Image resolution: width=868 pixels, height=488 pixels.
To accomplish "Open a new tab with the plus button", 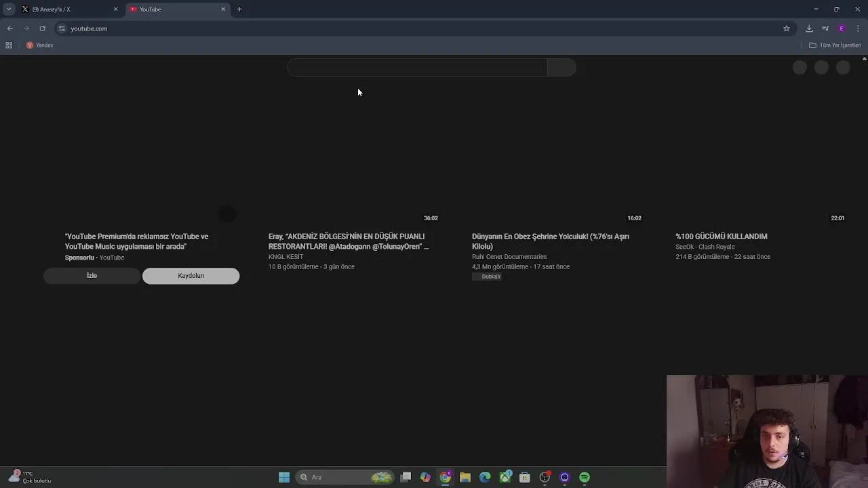I will coord(239,9).
